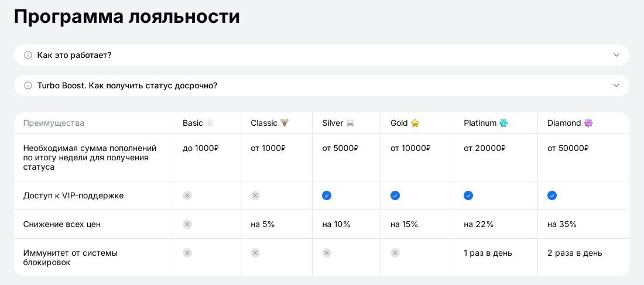Expand "Как это работает?" with its chevron
The image size is (644, 285).
click(x=616, y=55)
